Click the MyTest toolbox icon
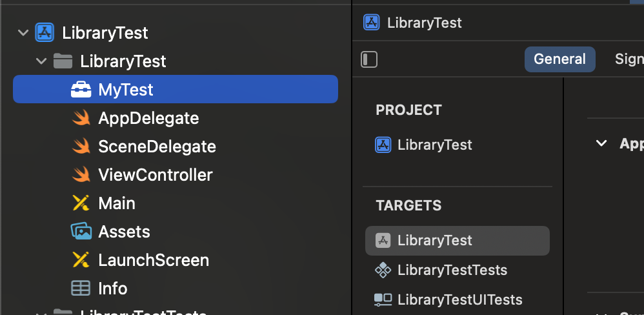Screen dimensions: 644x315 81,90
